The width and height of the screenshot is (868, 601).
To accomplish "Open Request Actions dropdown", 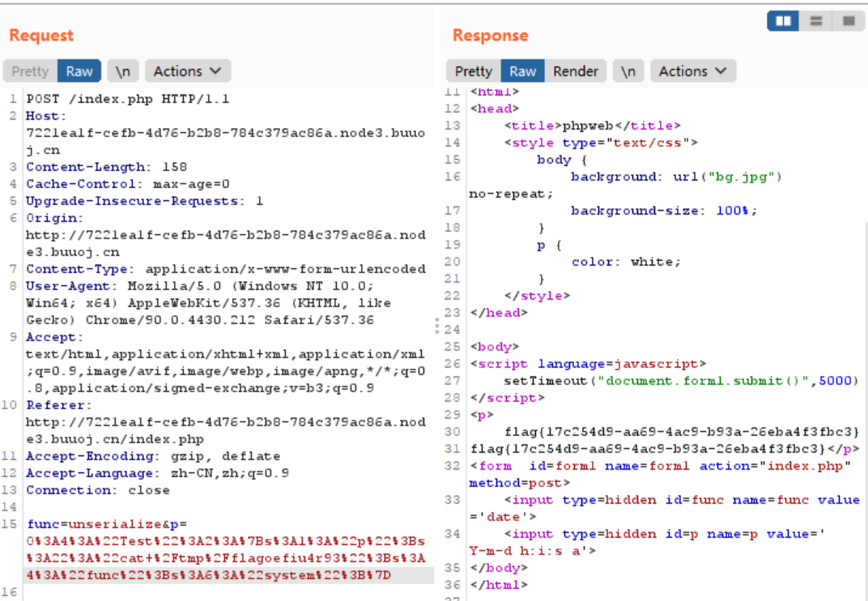I will [x=188, y=71].
